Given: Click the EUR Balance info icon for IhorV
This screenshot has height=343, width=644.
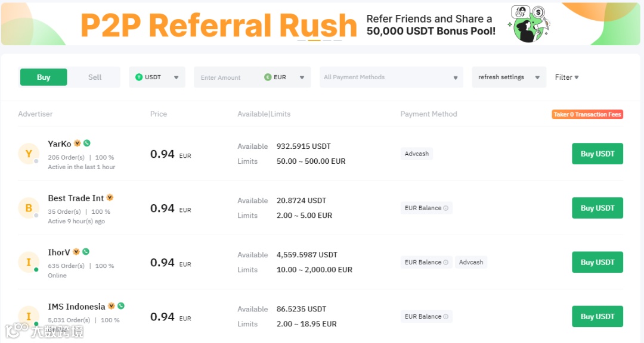Looking at the screenshot, I should point(446,262).
